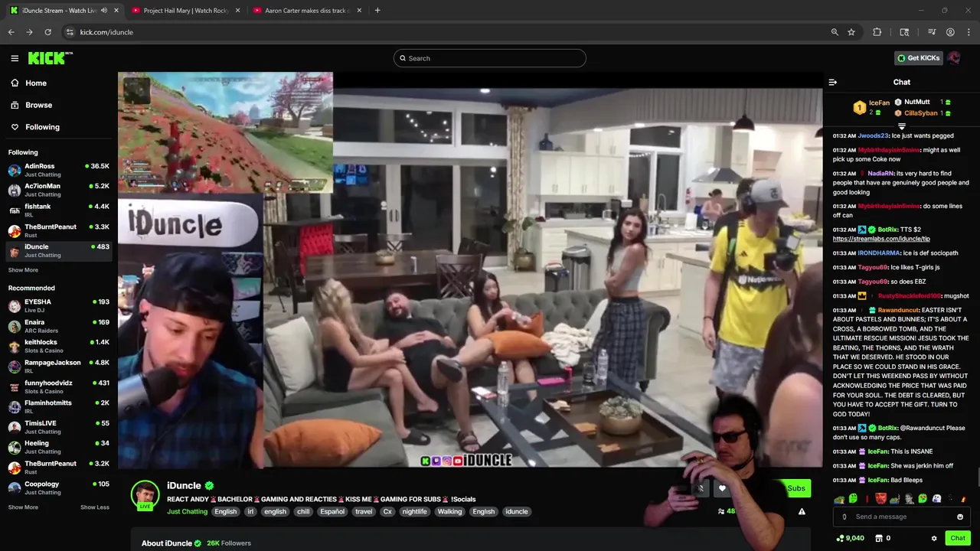This screenshot has height=551, width=980.
Task: Expand Show More under Following
Action: [23, 270]
